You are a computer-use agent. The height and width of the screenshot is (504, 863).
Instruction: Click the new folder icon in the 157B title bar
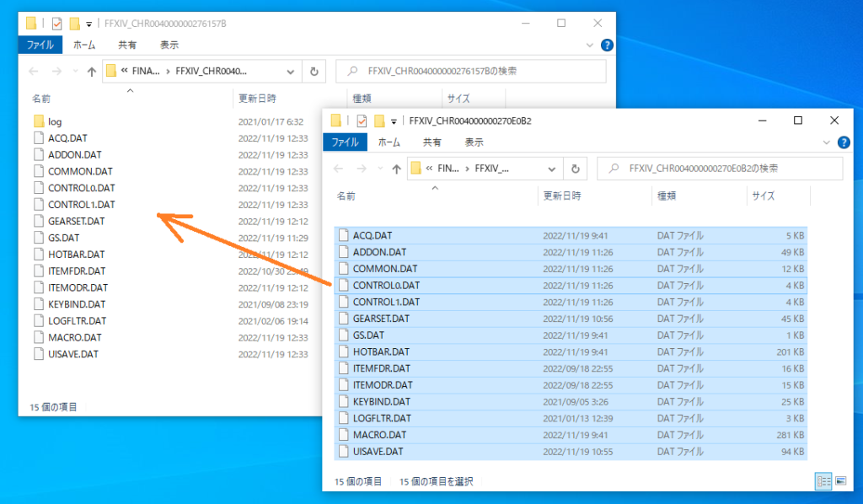click(x=75, y=24)
